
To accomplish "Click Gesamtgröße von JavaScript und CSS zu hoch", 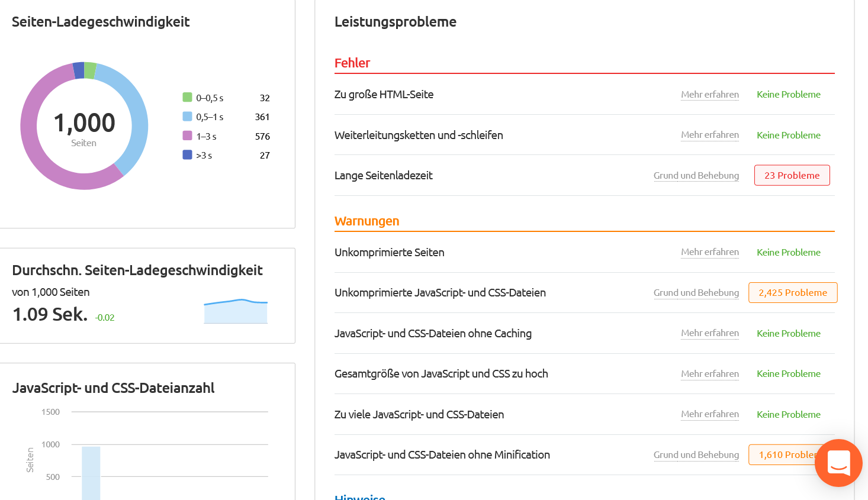I will 441,373.
